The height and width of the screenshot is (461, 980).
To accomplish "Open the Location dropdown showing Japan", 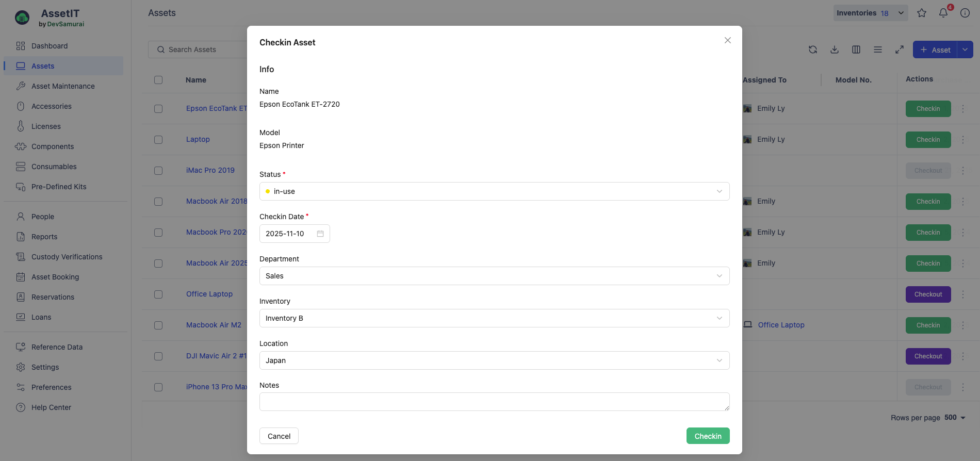I will click(x=494, y=360).
